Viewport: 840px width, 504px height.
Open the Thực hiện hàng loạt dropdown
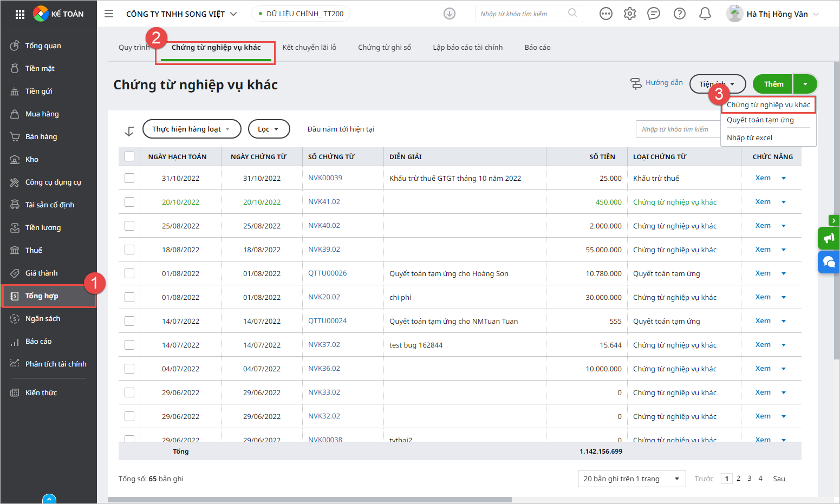pos(192,129)
